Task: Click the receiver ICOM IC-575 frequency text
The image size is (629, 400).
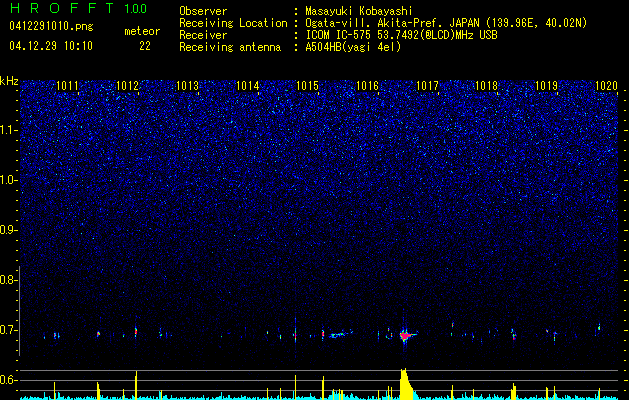Action: [401, 35]
